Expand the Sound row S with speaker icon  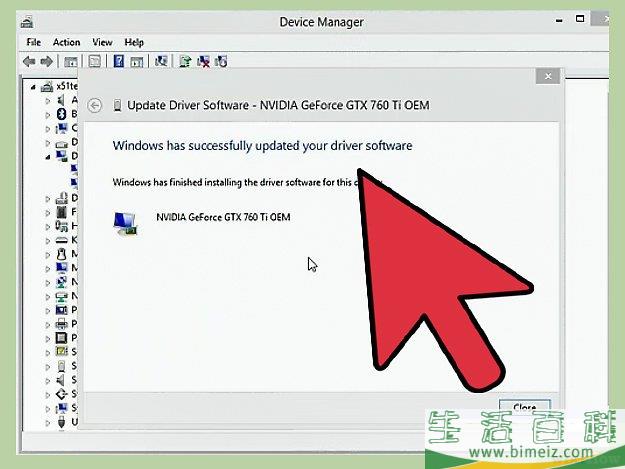click(x=48, y=381)
